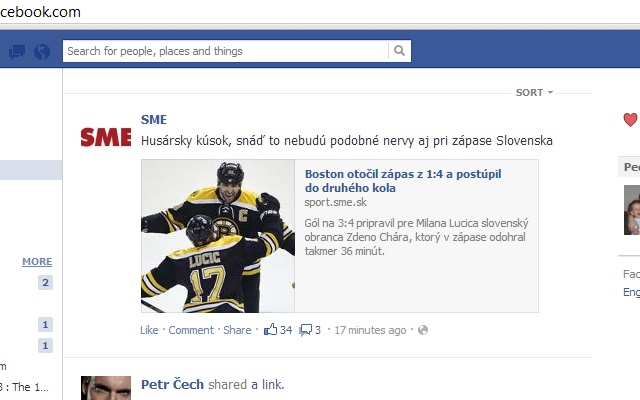Open the Boston hockey article photo
Image resolution: width=640 pixels, height=400 pixels.
click(218, 236)
